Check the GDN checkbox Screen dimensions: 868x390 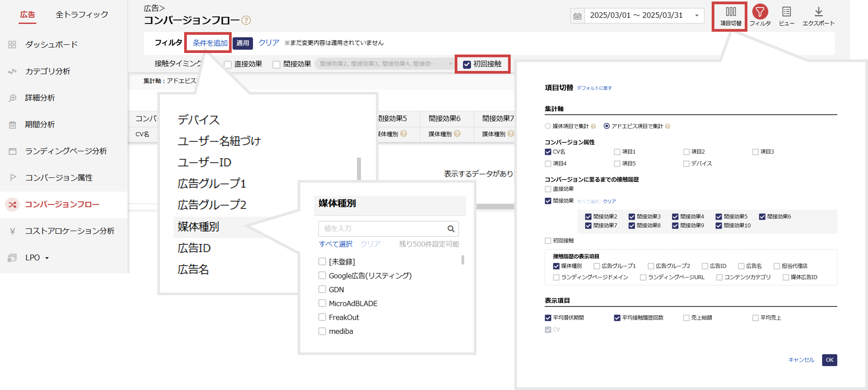pyautogui.click(x=322, y=289)
